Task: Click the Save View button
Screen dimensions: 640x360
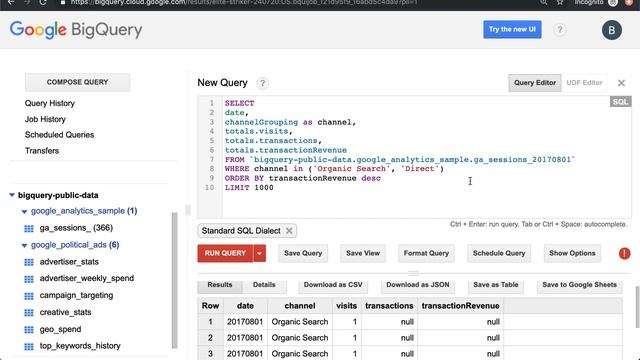Action: tap(363, 253)
